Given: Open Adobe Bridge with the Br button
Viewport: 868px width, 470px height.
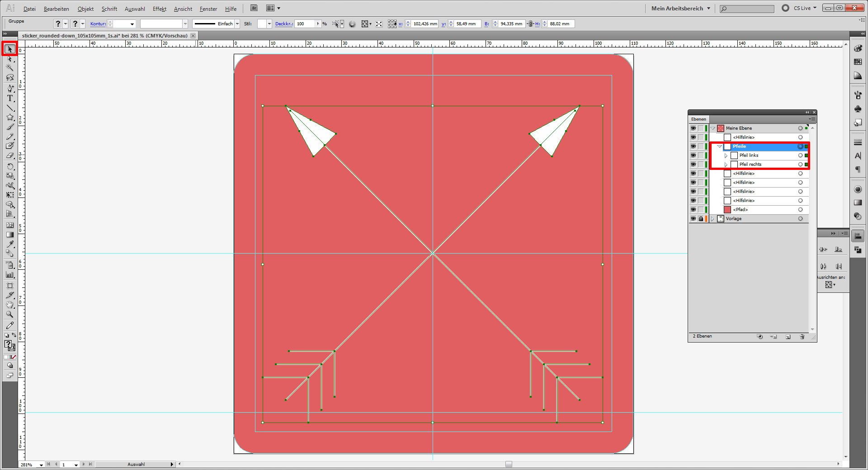Looking at the screenshot, I should click(x=254, y=8).
